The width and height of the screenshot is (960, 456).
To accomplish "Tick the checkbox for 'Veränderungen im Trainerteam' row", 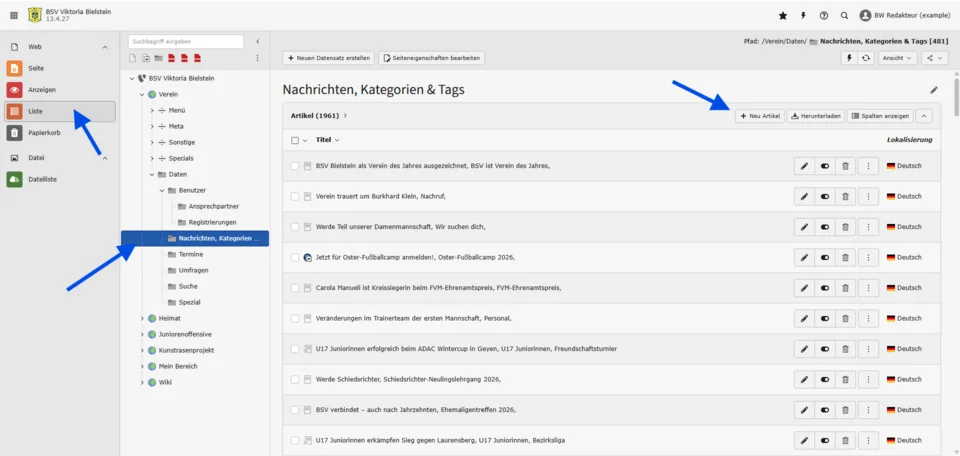I will tap(295, 319).
